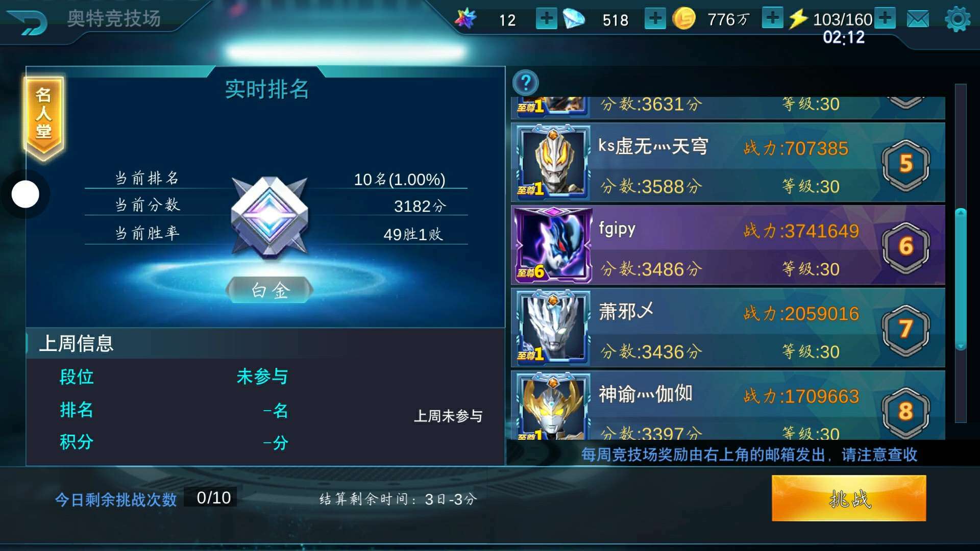Add more diamonds with plus button
The width and height of the screenshot is (980, 551).
tap(655, 19)
